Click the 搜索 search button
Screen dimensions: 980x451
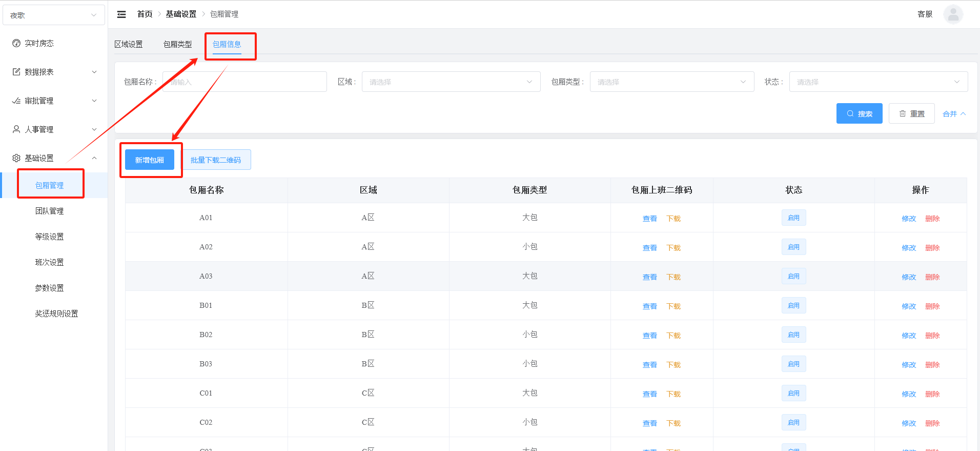coord(859,113)
